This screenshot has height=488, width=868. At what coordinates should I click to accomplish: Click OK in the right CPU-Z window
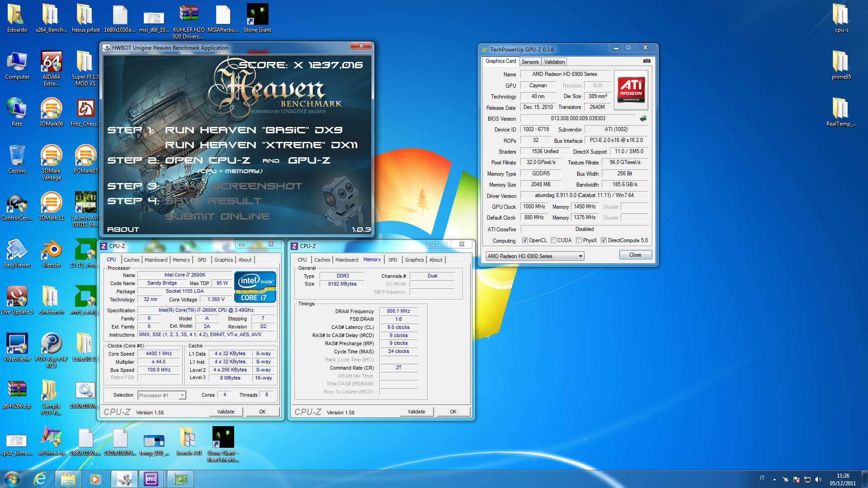pos(453,412)
